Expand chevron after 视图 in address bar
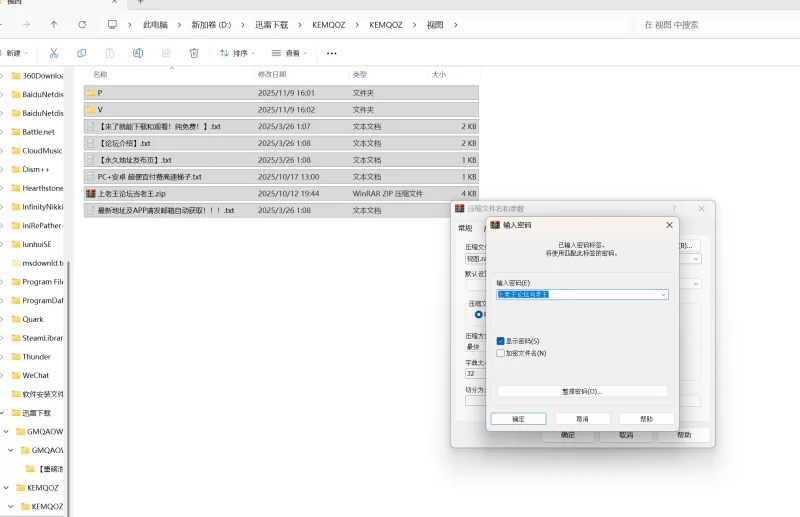The width and height of the screenshot is (800, 517). (x=456, y=24)
